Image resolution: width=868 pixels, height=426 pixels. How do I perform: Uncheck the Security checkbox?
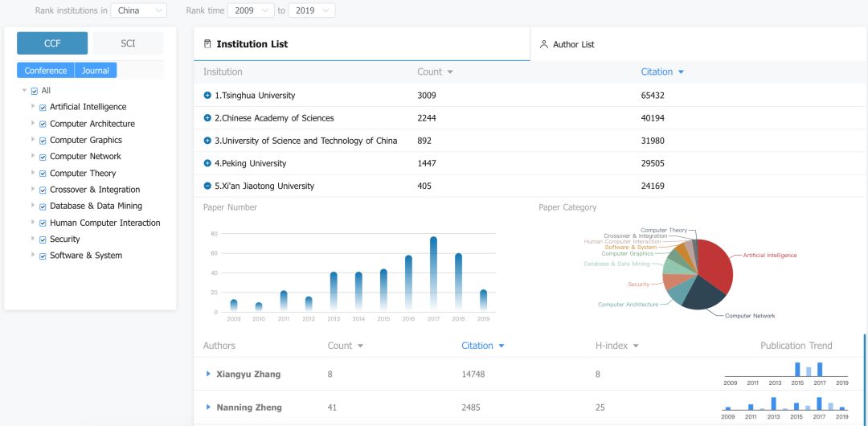coord(43,240)
